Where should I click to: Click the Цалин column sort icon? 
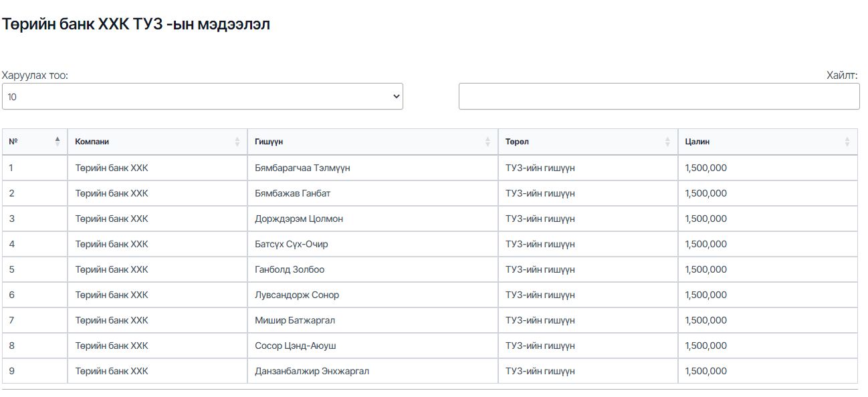pos(847,142)
